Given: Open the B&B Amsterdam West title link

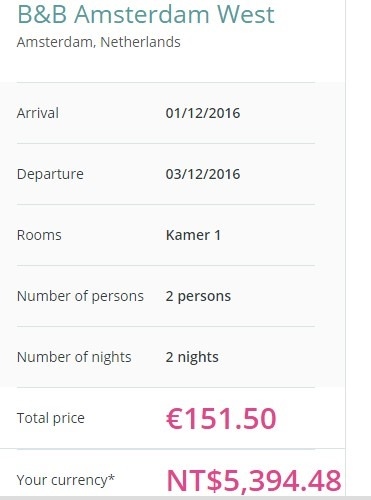Looking at the screenshot, I should tap(146, 15).
